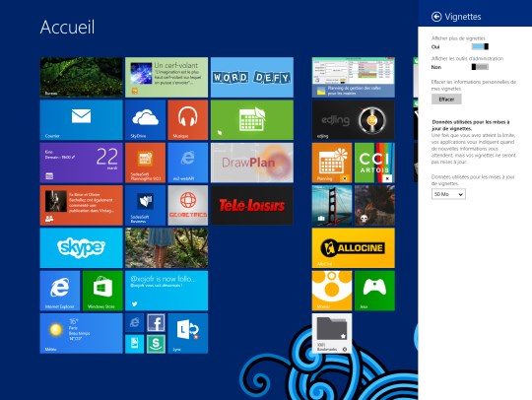Open the small Facebook tile

156,322
